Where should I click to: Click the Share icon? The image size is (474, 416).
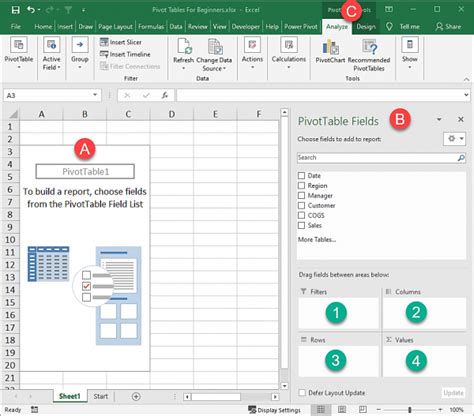[x=439, y=27]
